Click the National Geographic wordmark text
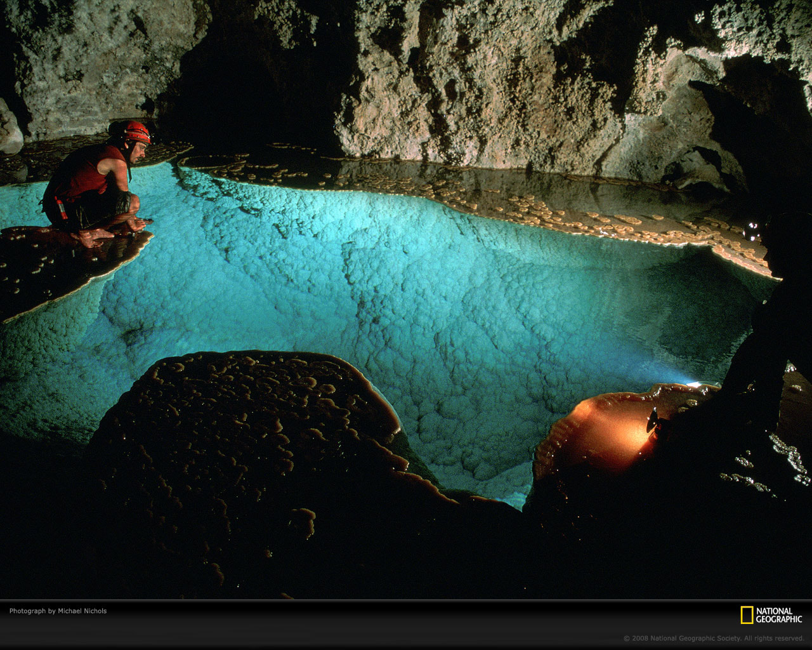Screen dimensions: 812x650 778,615
